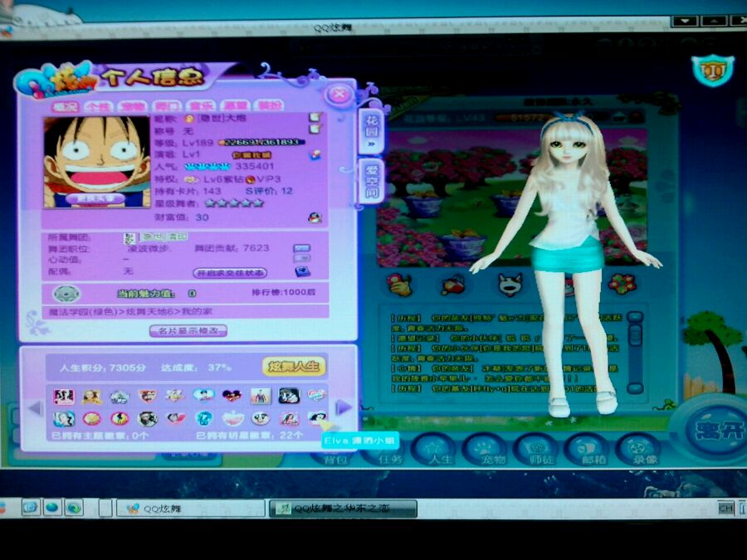This screenshot has height=560, width=747.
Task: Click the location path 魔法学园(绿色)>炫舞天地6>我的家
Action: [130, 311]
